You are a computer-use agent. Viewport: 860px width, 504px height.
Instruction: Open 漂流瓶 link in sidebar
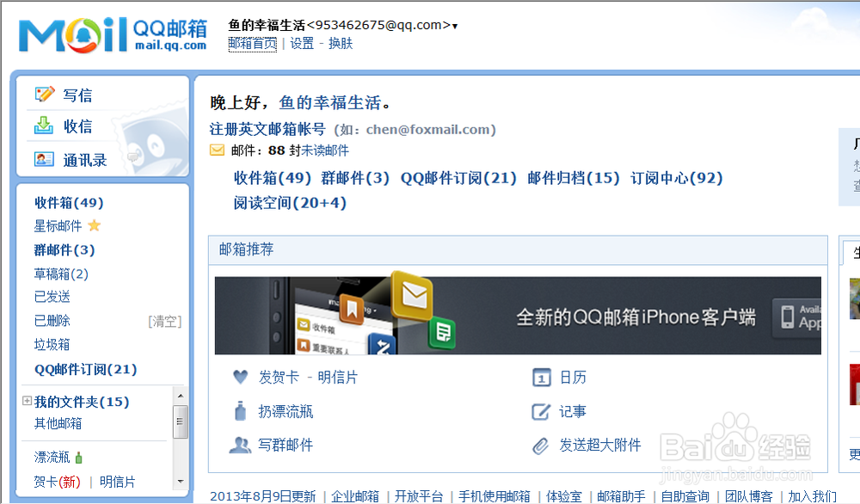point(52,458)
